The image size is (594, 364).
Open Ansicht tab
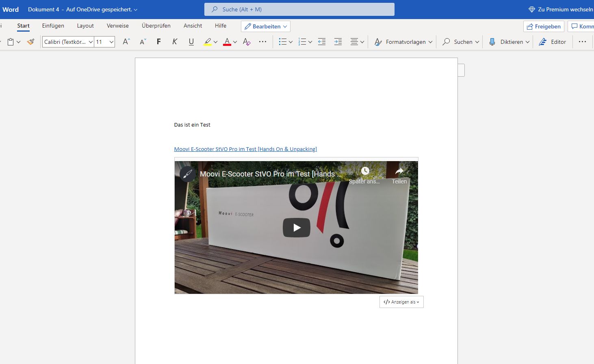(193, 26)
